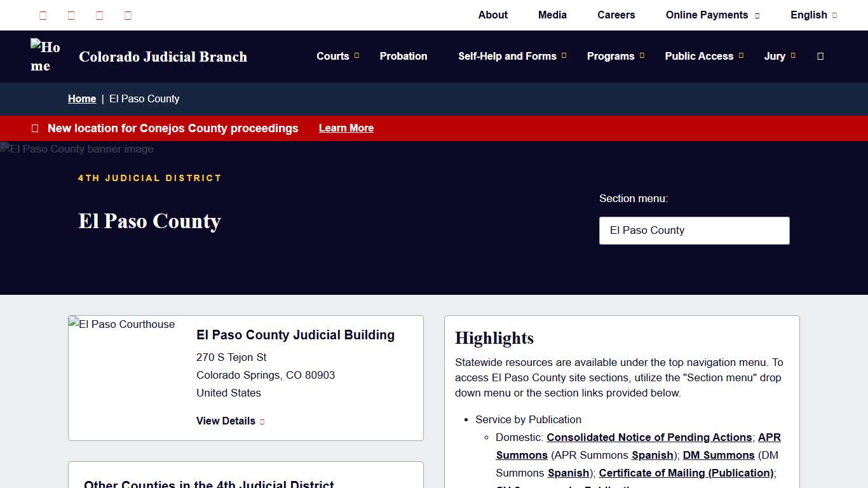Viewport: 868px width, 488px height.
Task: Click View Details for the Judicial Building
Action: pos(226,421)
